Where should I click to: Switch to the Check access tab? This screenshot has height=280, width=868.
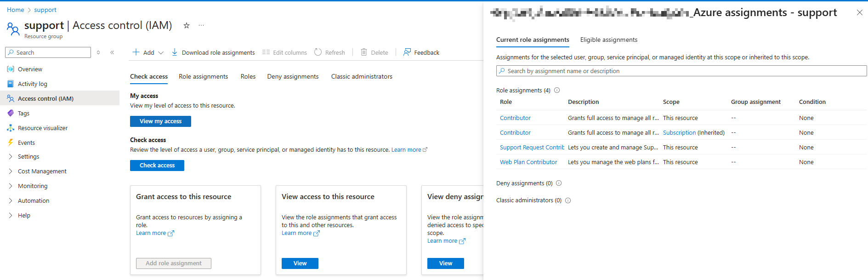tap(149, 76)
